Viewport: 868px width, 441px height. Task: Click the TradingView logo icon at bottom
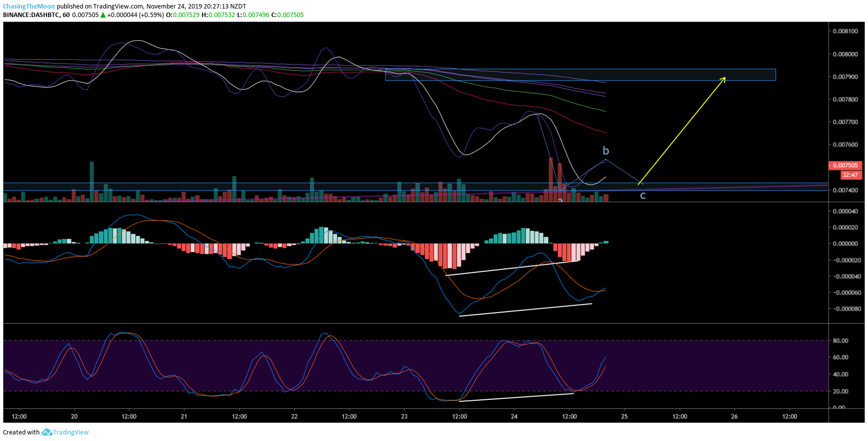click(x=47, y=432)
